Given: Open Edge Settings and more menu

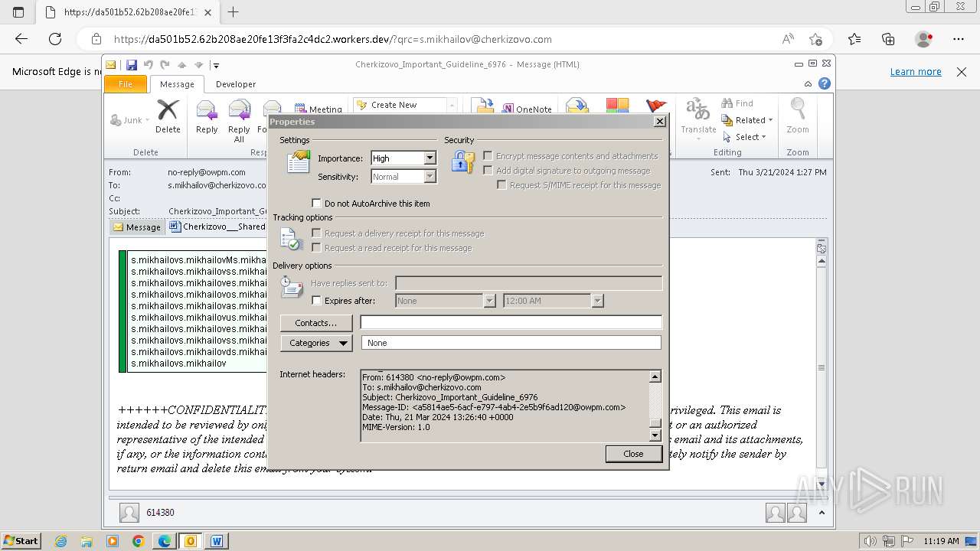Looking at the screenshot, I should (959, 39).
